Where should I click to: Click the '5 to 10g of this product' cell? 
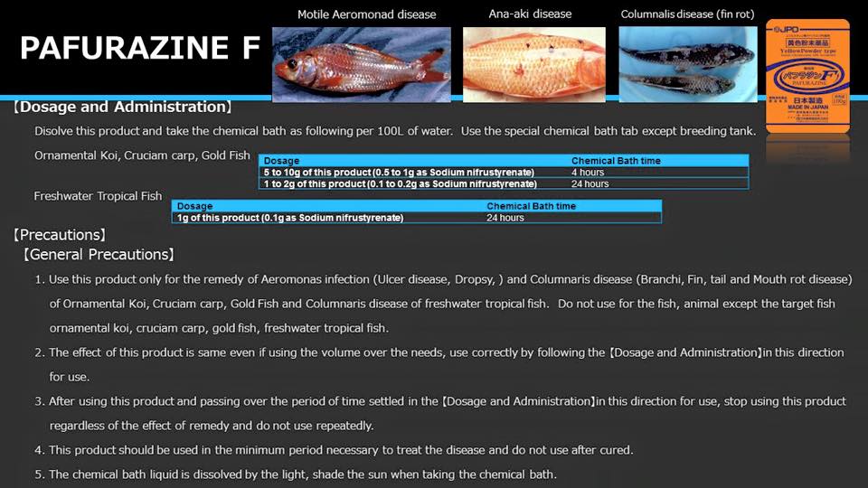pos(399,172)
